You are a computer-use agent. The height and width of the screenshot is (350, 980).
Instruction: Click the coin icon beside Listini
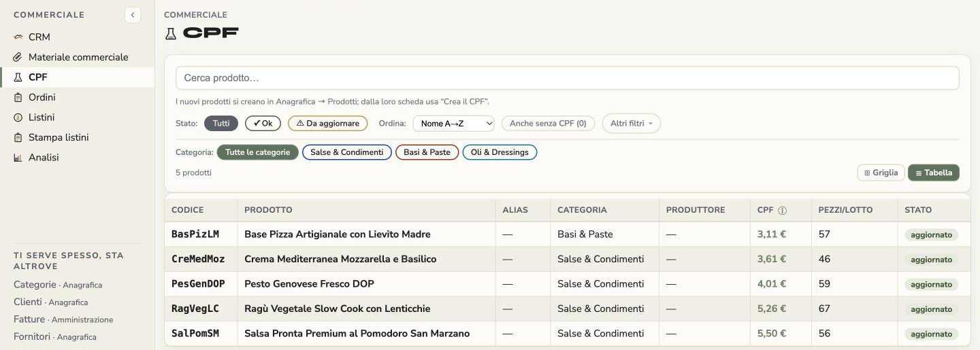click(x=18, y=118)
